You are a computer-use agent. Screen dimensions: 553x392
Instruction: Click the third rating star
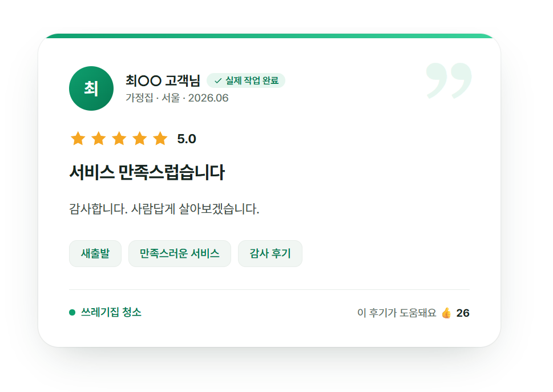point(119,138)
